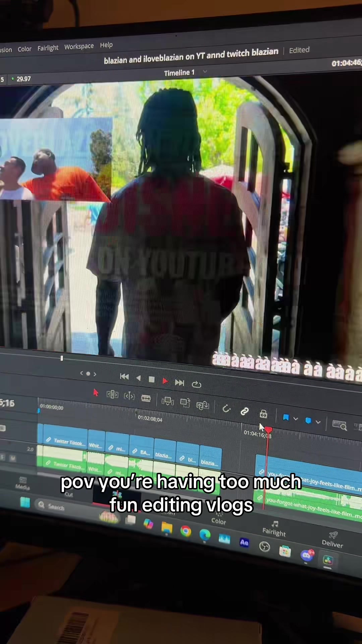Viewport: 362px width, 644px height.
Task: Click the 01:02:08;04 ruler timecode
Action: (150, 419)
